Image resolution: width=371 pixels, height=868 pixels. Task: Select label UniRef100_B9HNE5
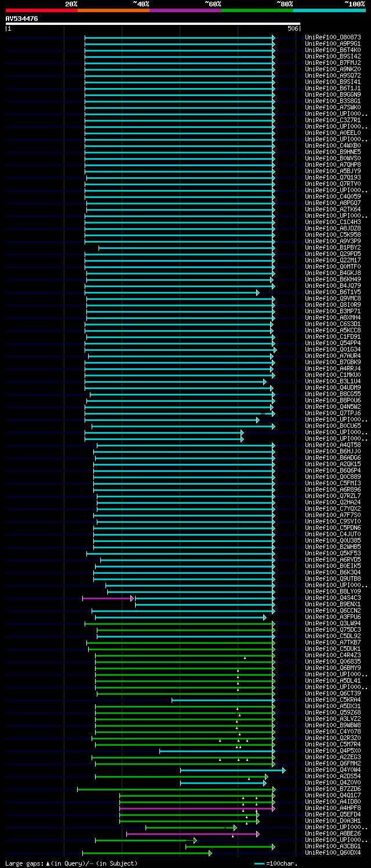333,152
